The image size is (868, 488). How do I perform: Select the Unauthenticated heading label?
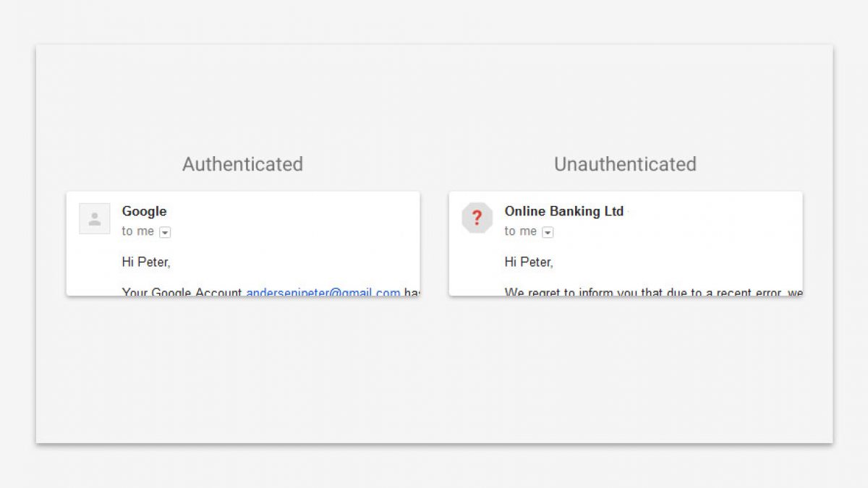[625, 164]
